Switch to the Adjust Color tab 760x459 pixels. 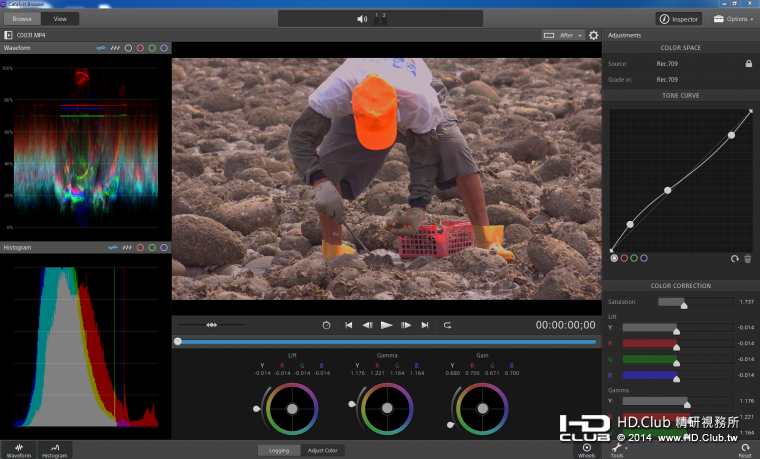pyautogui.click(x=322, y=451)
